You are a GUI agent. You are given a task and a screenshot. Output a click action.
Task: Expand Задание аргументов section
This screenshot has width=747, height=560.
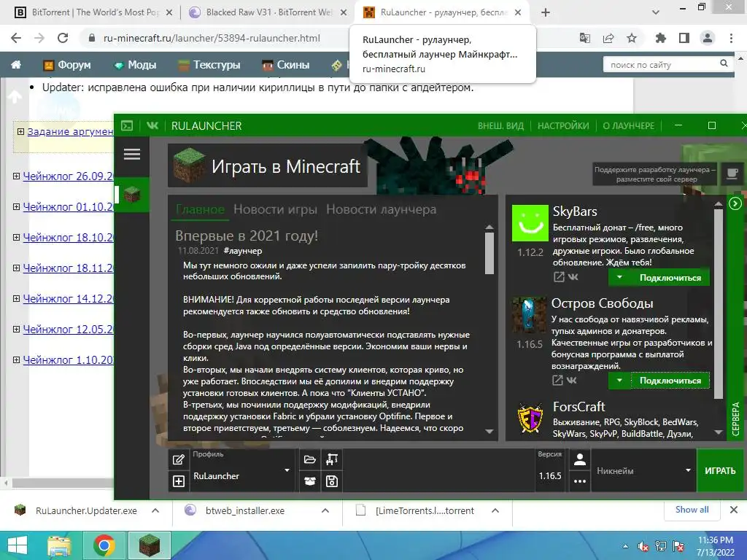(x=20, y=131)
